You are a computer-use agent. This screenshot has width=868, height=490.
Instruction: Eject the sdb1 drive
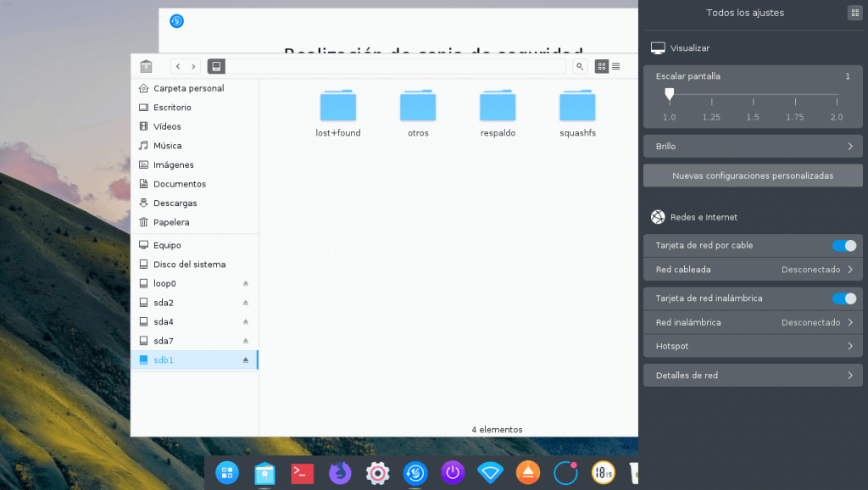(x=246, y=360)
